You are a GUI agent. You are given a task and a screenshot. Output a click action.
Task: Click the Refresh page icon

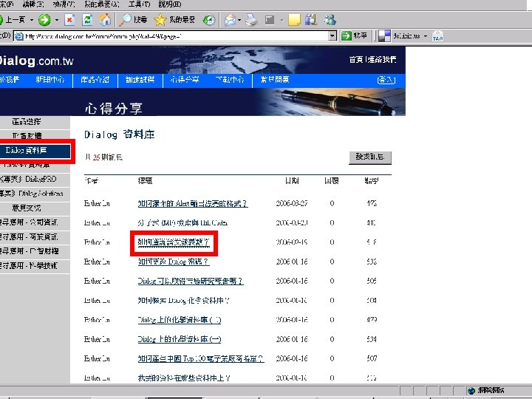[x=87, y=20]
